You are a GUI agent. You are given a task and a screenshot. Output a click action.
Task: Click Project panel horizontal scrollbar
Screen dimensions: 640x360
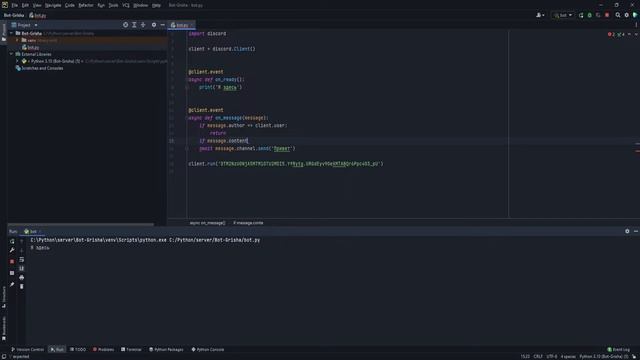click(81, 224)
